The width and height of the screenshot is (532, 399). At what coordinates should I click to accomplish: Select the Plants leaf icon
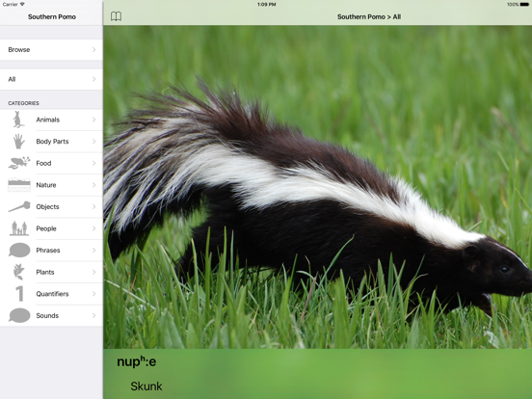(18, 272)
